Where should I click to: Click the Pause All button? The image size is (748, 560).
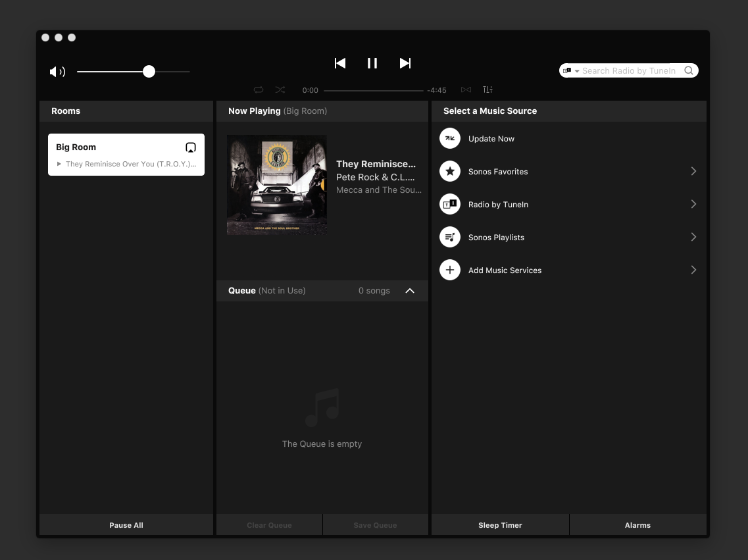pyautogui.click(x=126, y=524)
